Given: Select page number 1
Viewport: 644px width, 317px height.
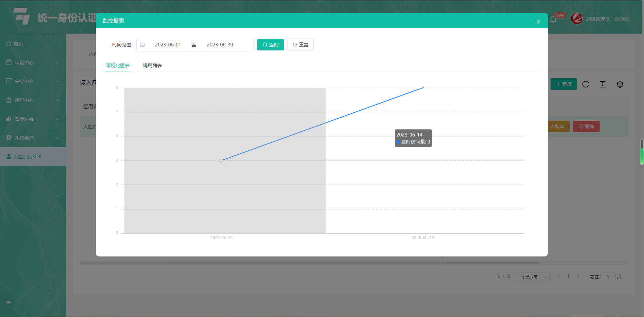Looking at the screenshot, I should (x=568, y=277).
